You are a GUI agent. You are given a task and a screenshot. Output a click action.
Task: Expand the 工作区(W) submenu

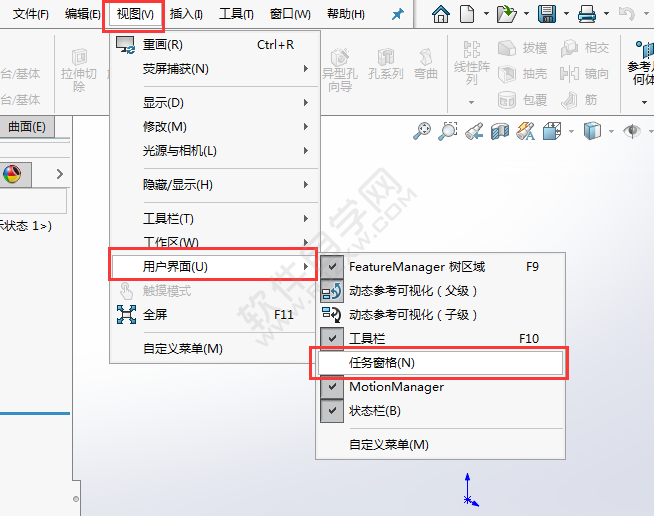click(x=214, y=242)
